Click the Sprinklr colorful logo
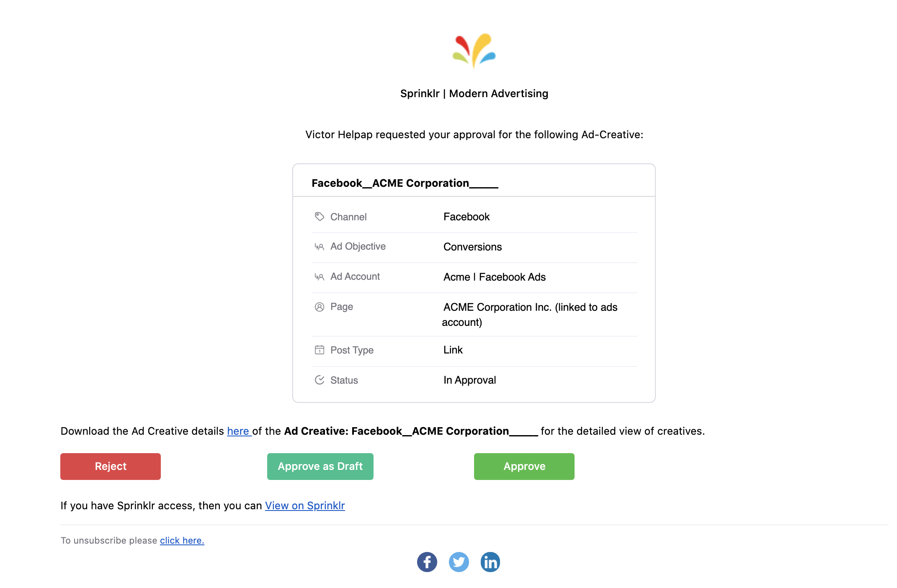Screen dimensions: 897x588 tap(474, 51)
